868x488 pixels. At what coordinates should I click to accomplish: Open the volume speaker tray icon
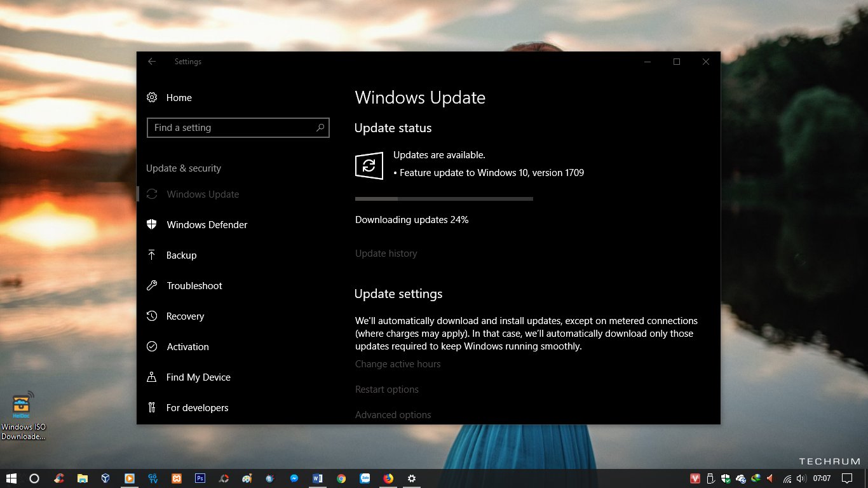801,478
